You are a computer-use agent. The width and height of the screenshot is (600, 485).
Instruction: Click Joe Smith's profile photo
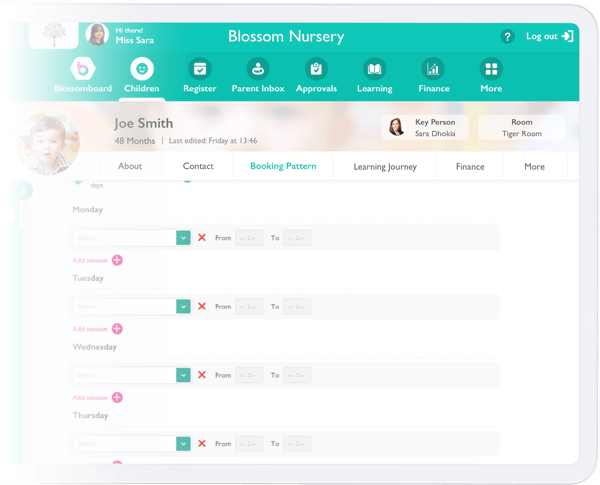click(x=48, y=144)
